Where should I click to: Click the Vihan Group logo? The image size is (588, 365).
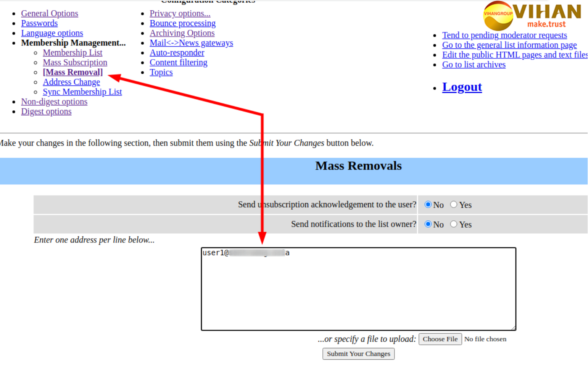532,16
